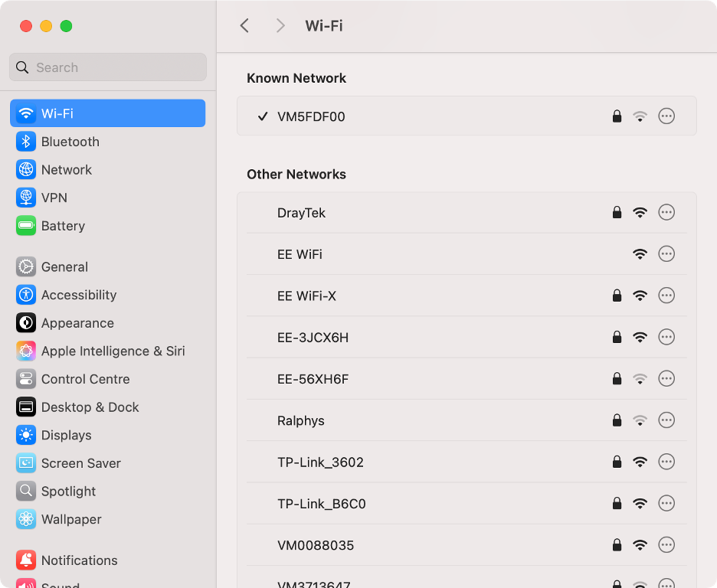Click the lock icon beside EE WiFi-X

pyautogui.click(x=617, y=295)
